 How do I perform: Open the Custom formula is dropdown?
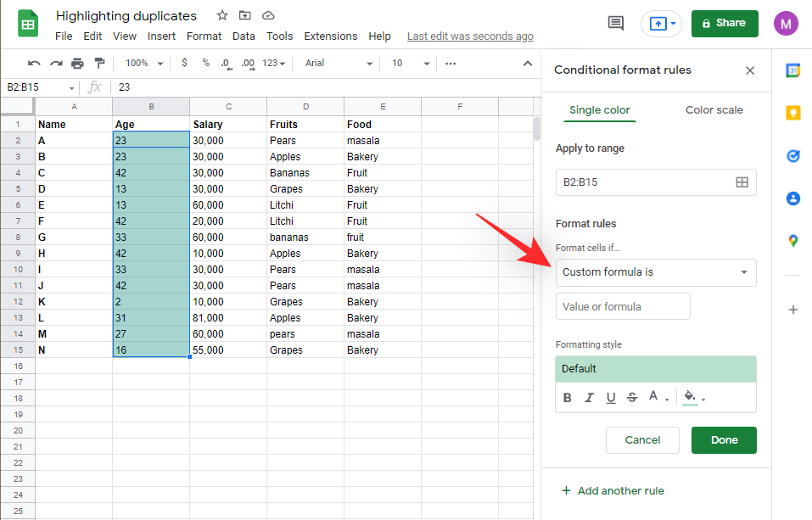point(655,272)
